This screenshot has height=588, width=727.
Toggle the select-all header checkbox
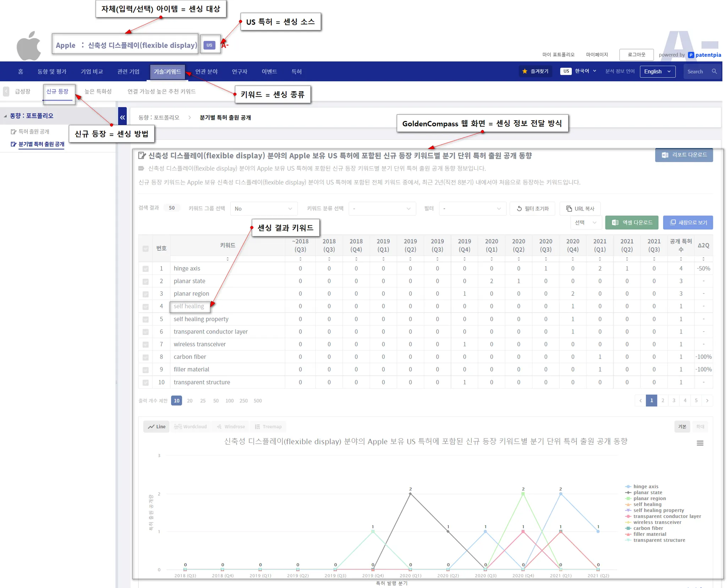[146, 248]
